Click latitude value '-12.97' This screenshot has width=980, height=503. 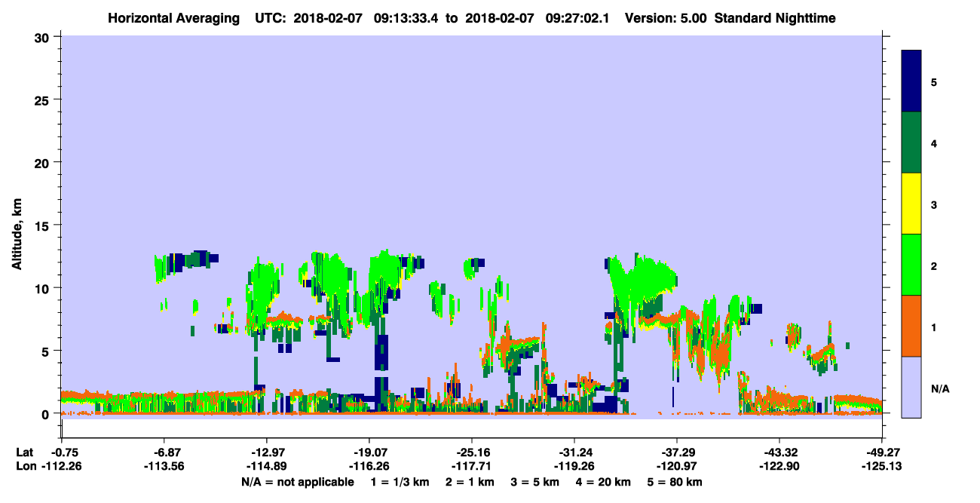(x=266, y=452)
